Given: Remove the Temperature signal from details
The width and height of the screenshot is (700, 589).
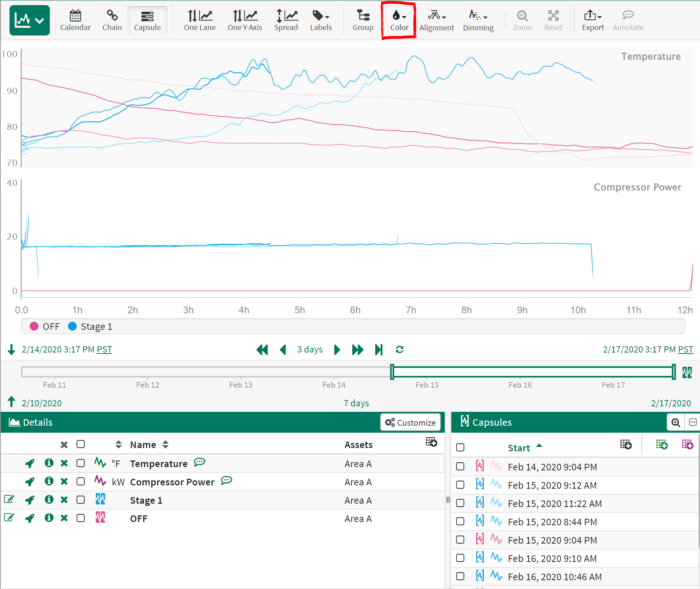Looking at the screenshot, I should (x=64, y=463).
